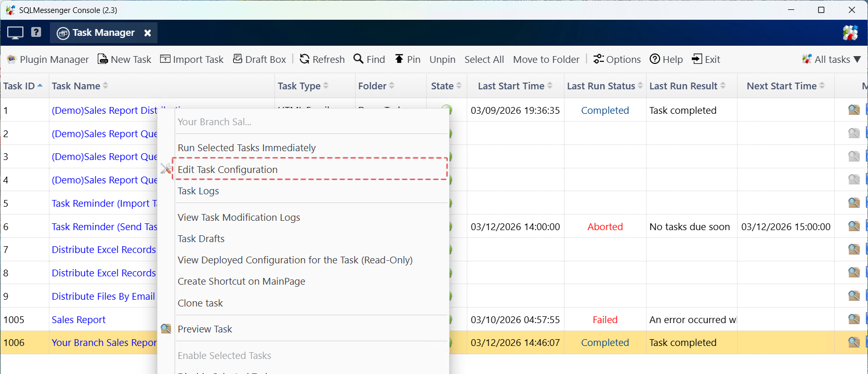Sort by Task Name column
This screenshot has width=868, height=374.
coord(80,86)
